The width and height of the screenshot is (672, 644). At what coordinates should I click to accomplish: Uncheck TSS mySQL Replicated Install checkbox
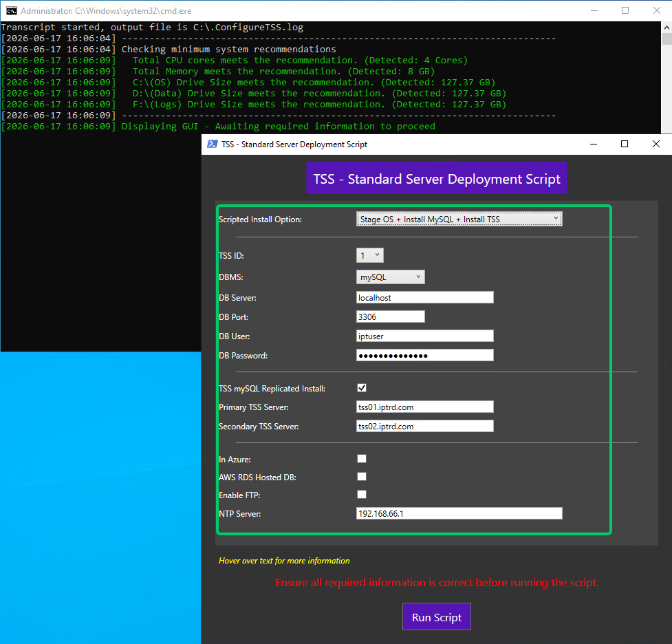(362, 388)
